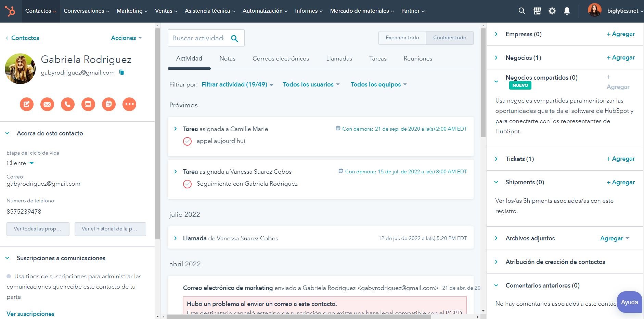The height and width of the screenshot is (319, 644).
Task: Click the phone call icon
Action: click(68, 104)
